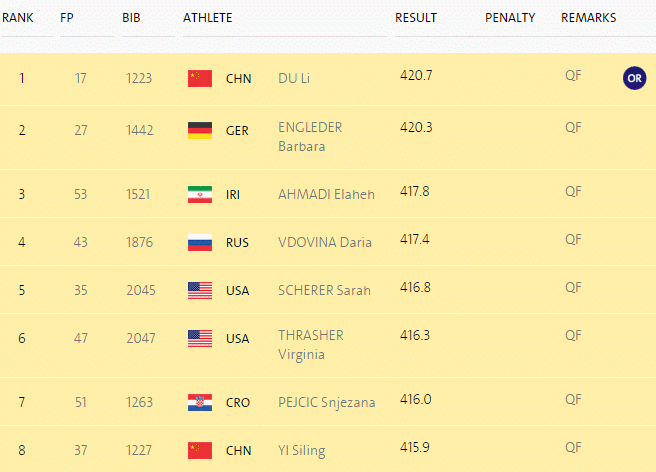
Task: Open athlete DU Li's profile
Action: pyautogui.click(x=294, y=78)
